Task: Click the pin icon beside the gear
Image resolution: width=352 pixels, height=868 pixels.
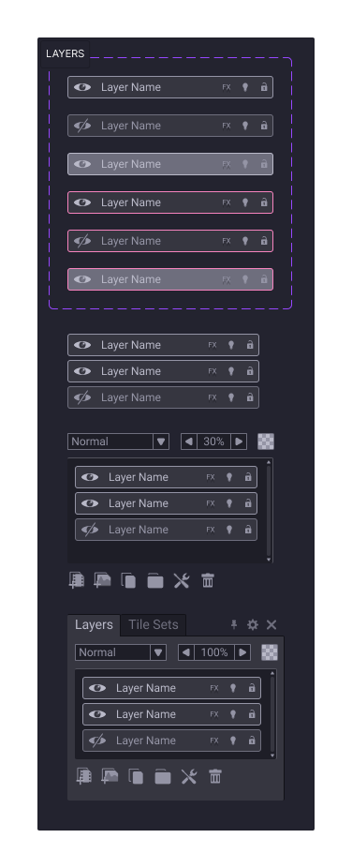Action: pyautogui.click(x=234, y=624)
